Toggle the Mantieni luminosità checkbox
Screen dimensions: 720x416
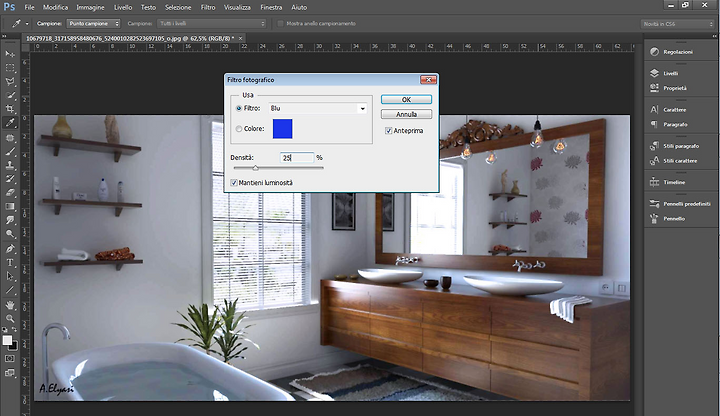tap(234, 183)
